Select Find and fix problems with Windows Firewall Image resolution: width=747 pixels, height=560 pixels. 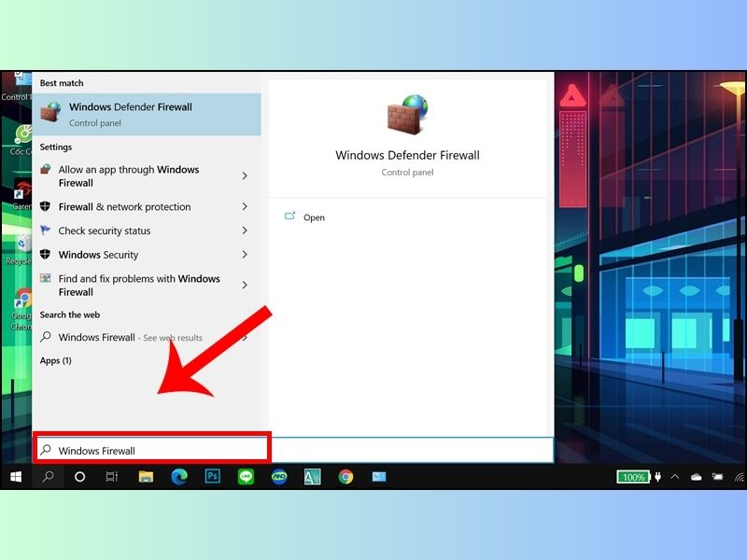tap(139, 286)
